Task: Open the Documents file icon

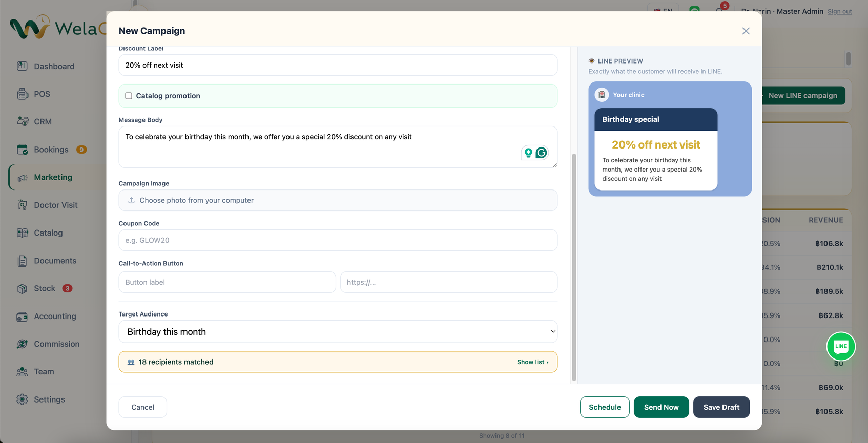Action: pyautogui.click(x=22, y=261)
